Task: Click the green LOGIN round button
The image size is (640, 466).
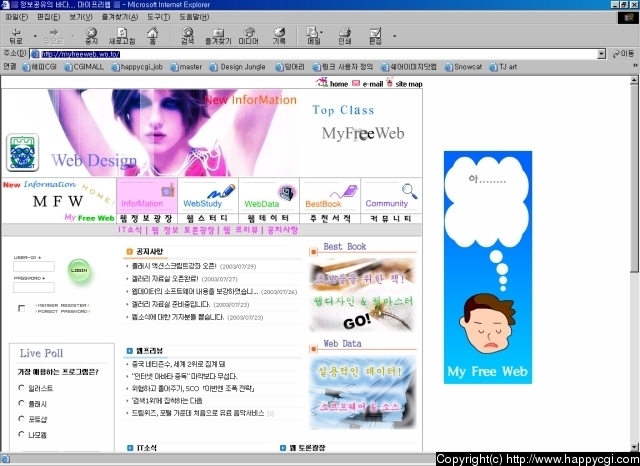Action: (79, 270)
